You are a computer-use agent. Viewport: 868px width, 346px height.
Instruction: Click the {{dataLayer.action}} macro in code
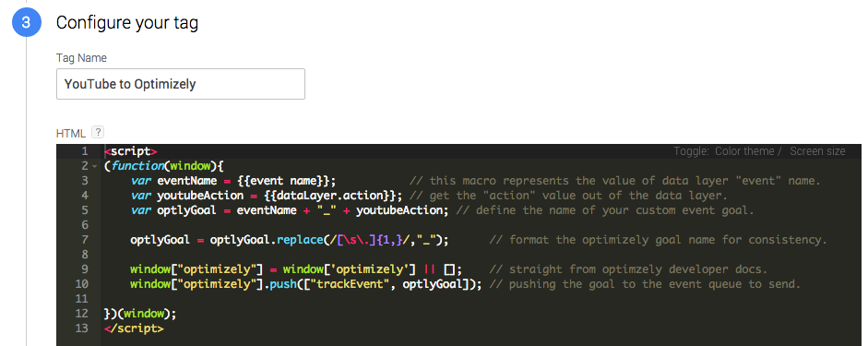(330, 196)
